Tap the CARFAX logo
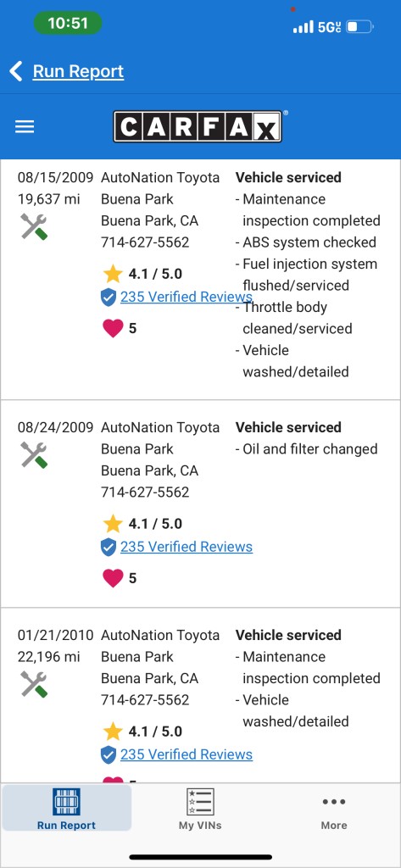The height and width of the screenshot is (868, 401). pyautogui.click(x=198, y=127)
